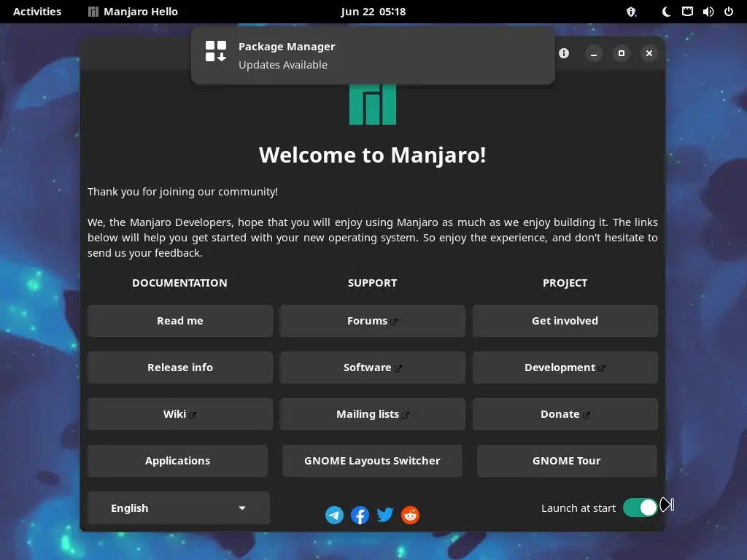Click the SUPPORT column heading

373,283
